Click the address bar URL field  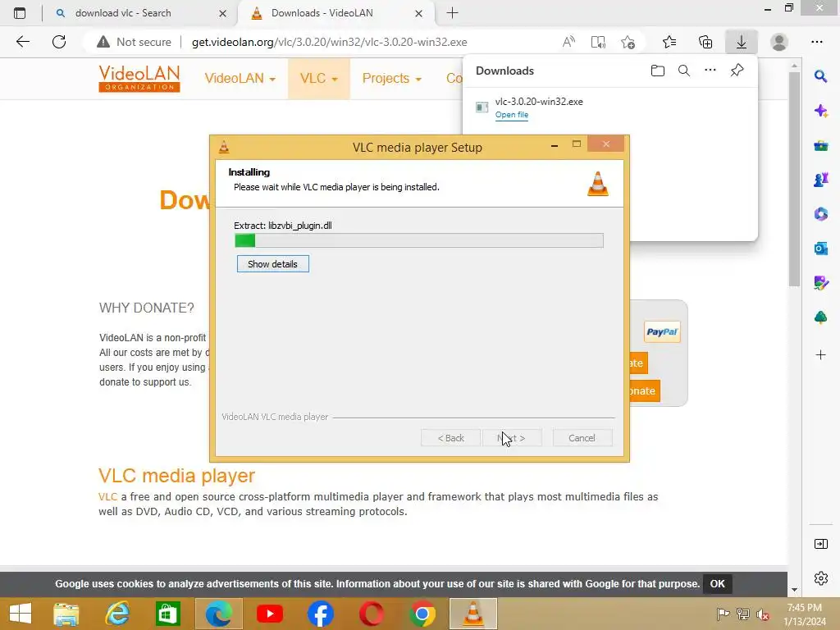point(330,42)
